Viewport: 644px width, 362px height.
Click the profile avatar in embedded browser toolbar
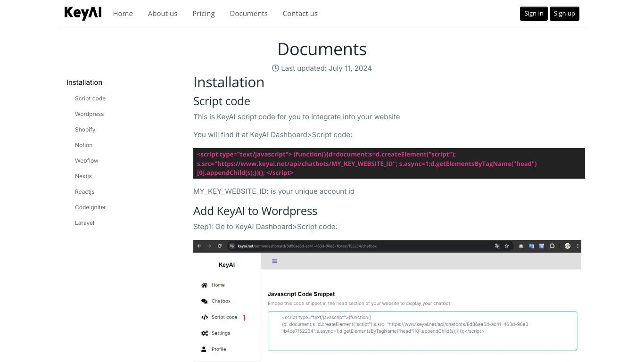tap(568, 246)
